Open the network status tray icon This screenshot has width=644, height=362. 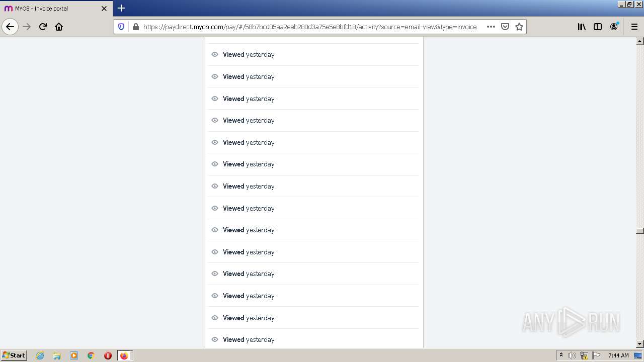point(584,355)
